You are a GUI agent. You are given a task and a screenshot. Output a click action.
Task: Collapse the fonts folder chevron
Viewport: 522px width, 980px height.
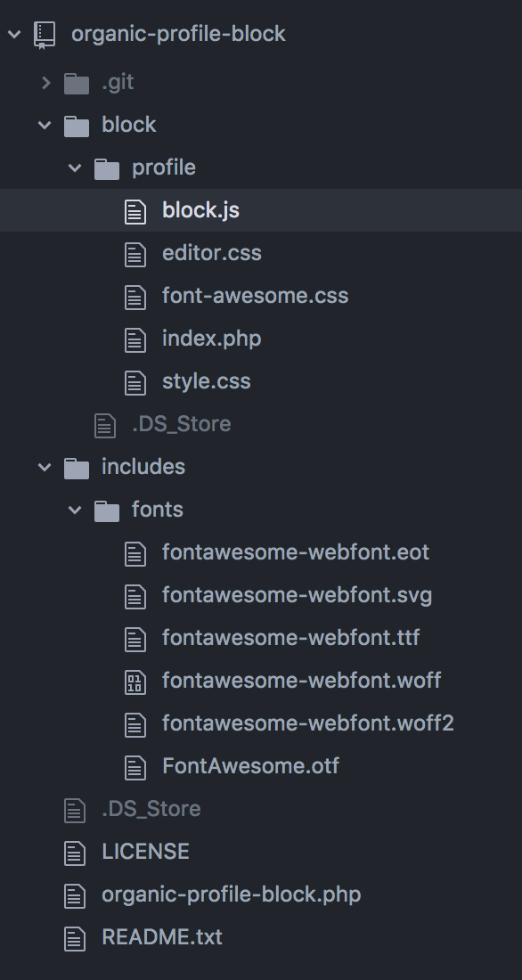click(75, 510)
